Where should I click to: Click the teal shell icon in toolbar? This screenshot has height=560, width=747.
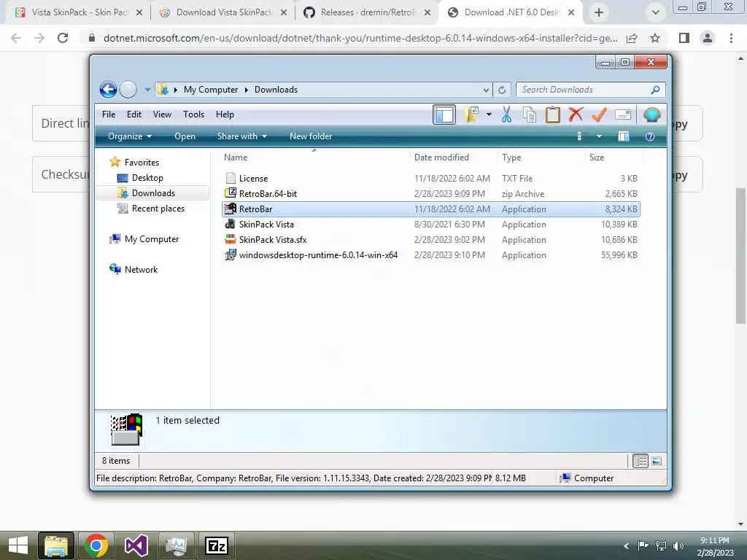click(651, 114)
